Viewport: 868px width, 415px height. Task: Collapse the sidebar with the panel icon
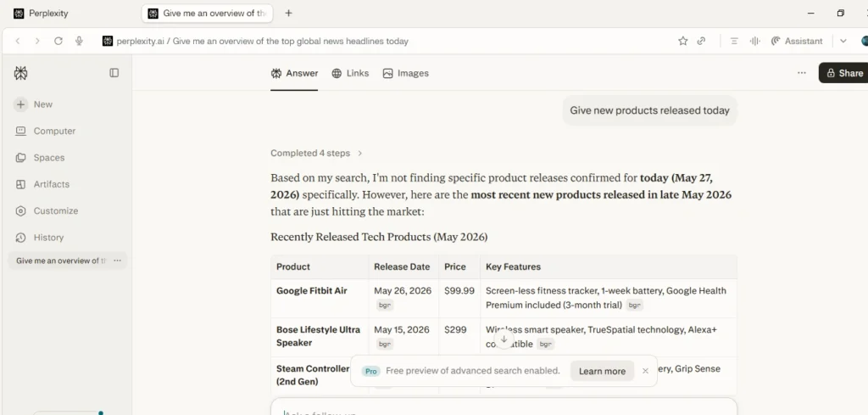pyautogui.click(x=114, y=73)
